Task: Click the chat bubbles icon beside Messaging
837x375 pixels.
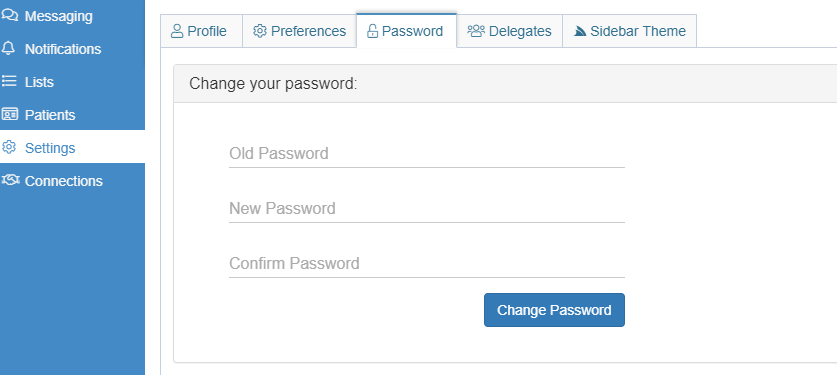Action: 10,15
